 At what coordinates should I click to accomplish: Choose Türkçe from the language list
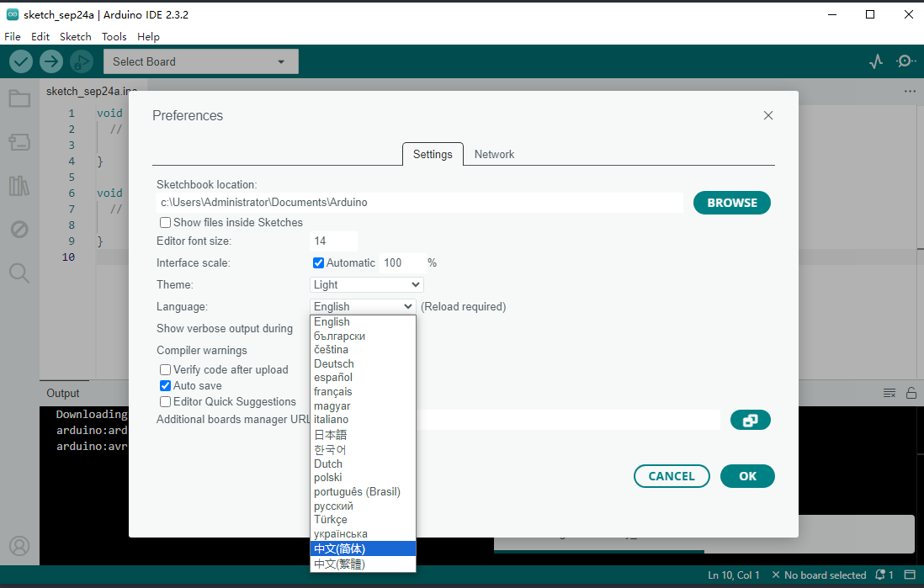[363, 520]
